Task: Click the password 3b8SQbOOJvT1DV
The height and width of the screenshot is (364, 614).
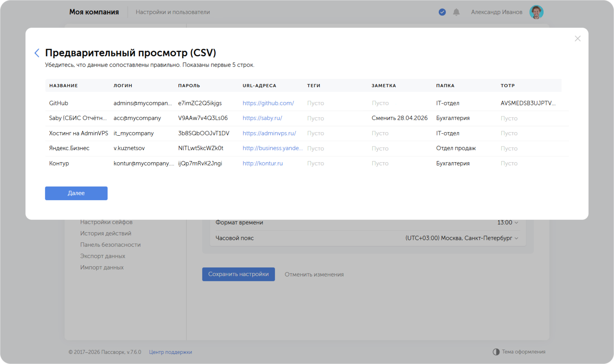Action: coord(204,133)
